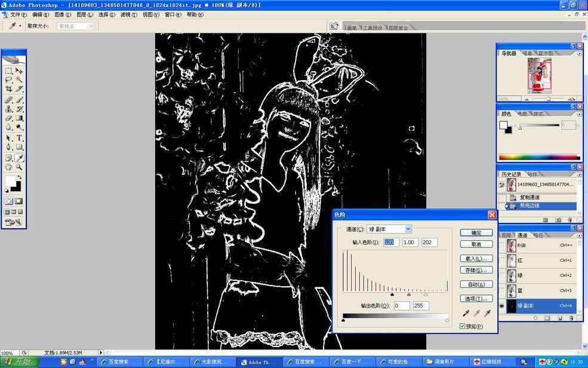Open the Navigator panel options menu
Screen dimensions: 588x368
coord(580,53)
